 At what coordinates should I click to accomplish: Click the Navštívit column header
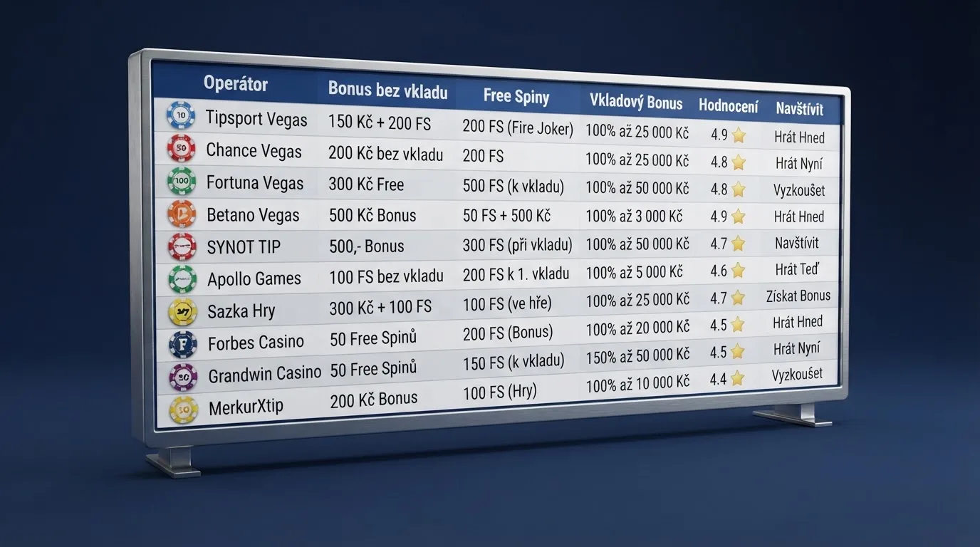coord(800,109)
